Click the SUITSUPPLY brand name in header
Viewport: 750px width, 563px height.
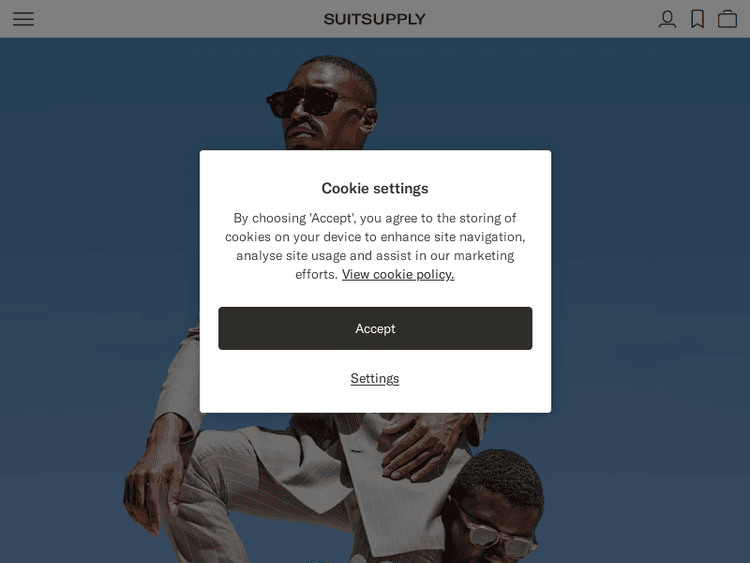[375, 19]
